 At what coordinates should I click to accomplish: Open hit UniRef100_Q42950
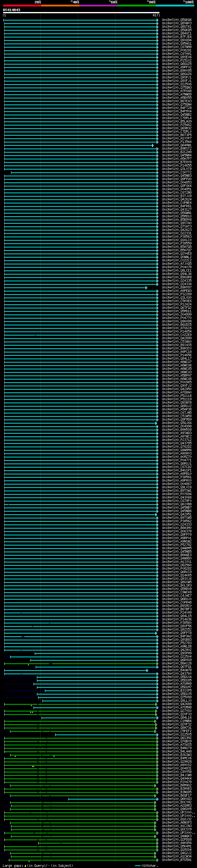point(176,389)
